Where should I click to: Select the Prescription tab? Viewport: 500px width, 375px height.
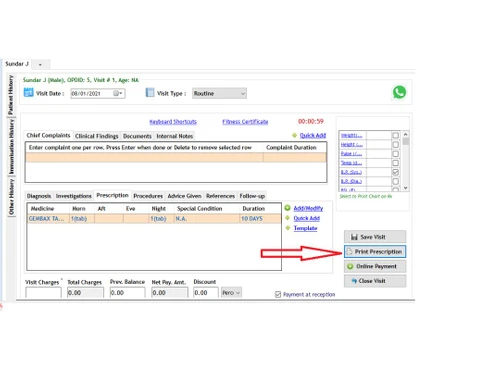[x=112, y=195]
